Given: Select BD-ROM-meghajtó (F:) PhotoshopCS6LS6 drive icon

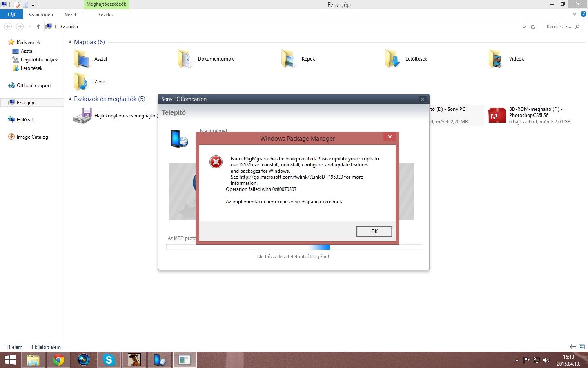Looking at the screenshot, I should point(497,116).
